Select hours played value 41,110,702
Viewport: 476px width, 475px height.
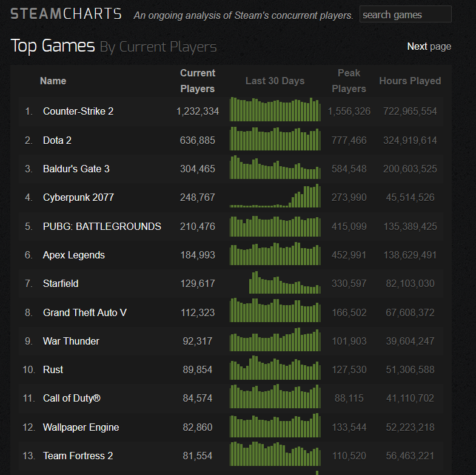tap(410, 398)
